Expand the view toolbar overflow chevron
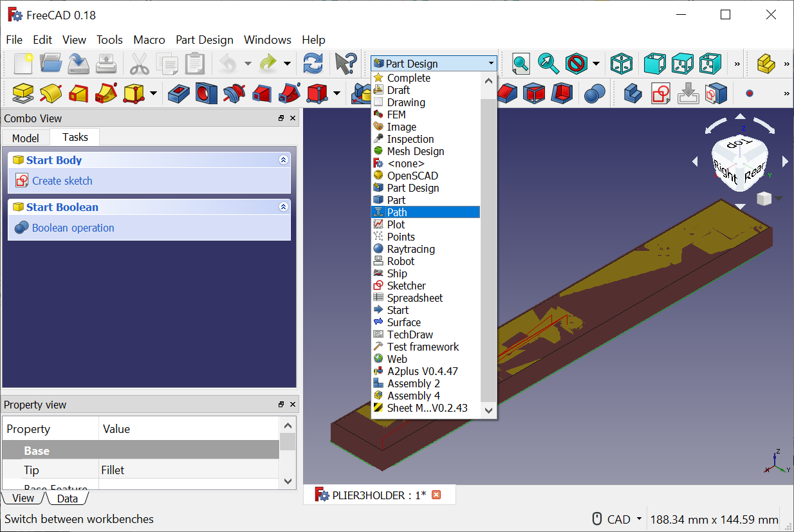This screenshot has height=532, width=794. coord(737,64)
